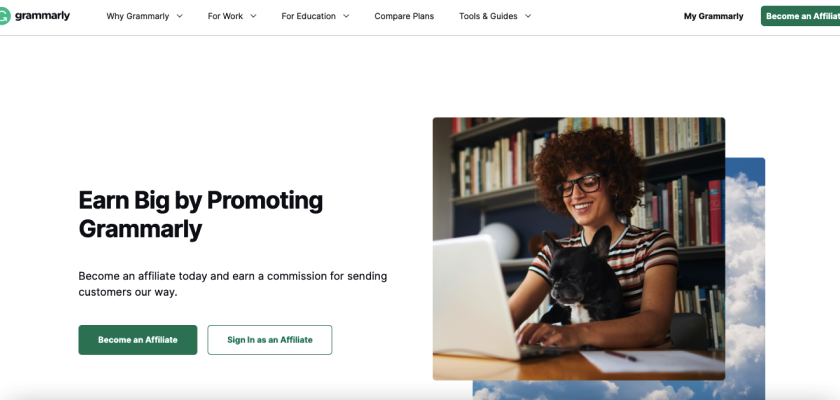
Task: Click the Earn Big by Promoting Grammarly heading
Action: click(201, 214)
